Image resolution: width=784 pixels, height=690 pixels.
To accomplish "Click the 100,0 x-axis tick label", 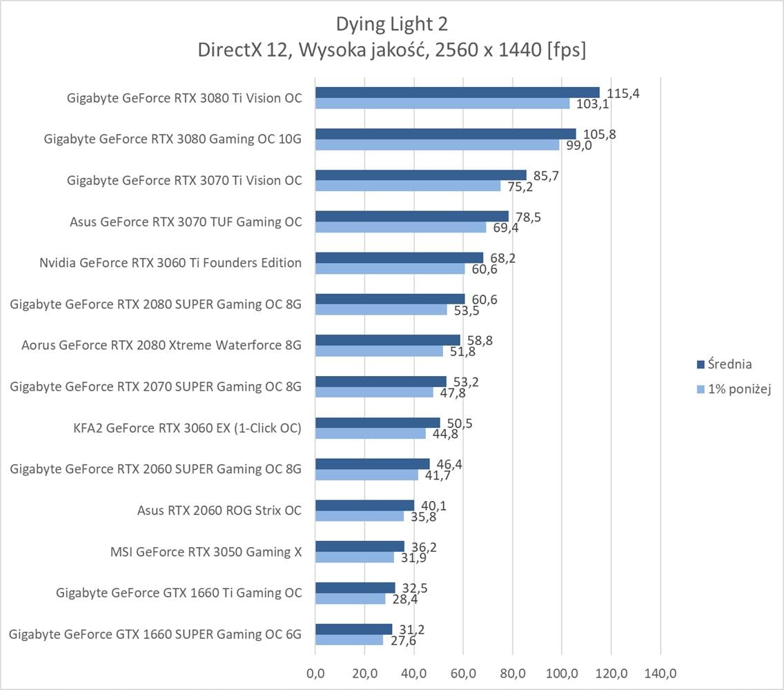I will (562, 673).
